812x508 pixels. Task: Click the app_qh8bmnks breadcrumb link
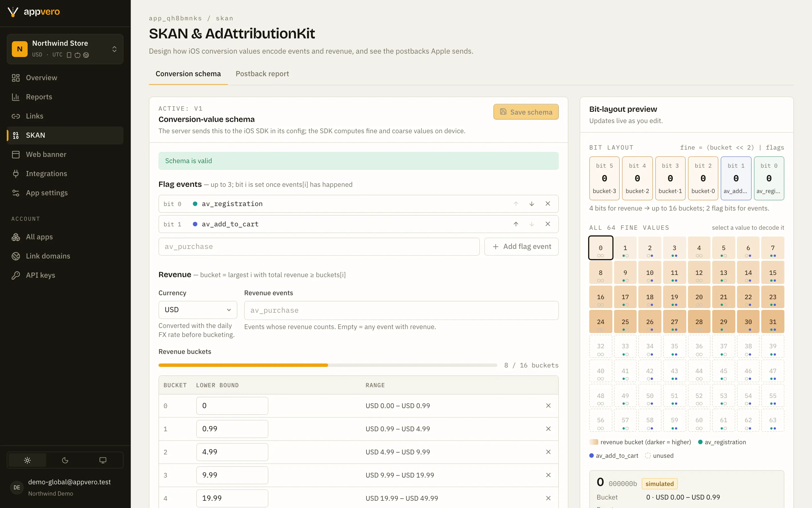click(175, 18)
